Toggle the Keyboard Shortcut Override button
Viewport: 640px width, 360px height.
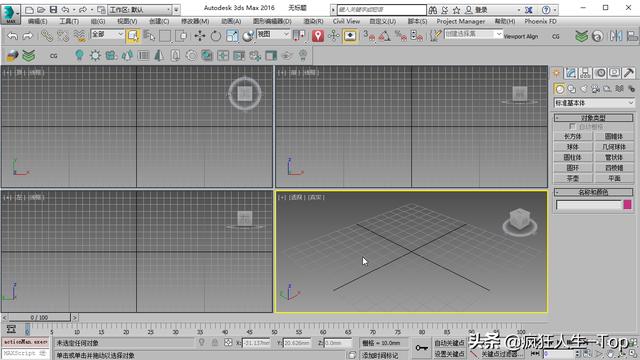(x=350, y=36)
